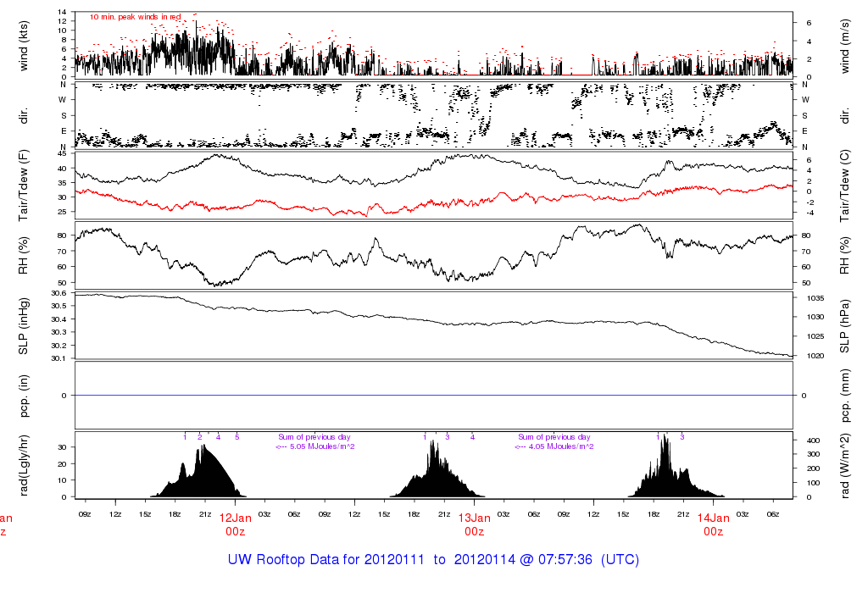
Task: Select the "SLP (hPa)" axis label
Action: pyautogui.click(x=845, y=326)
